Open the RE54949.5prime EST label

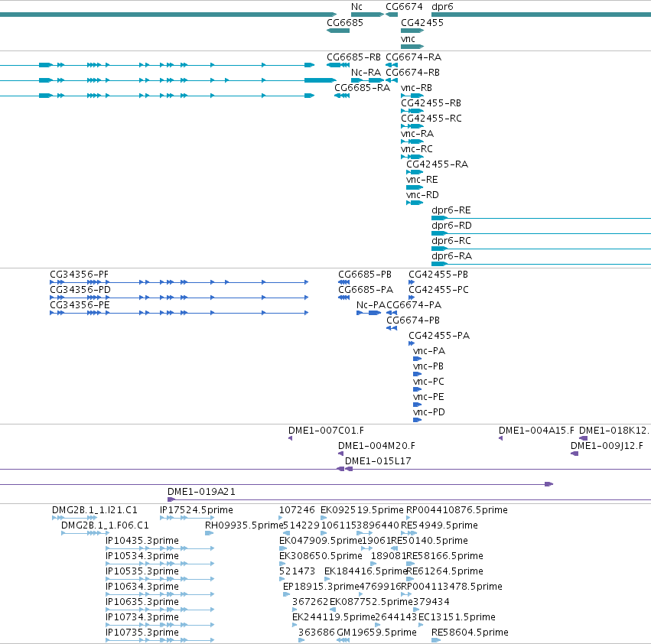click(x=439, y=525)
